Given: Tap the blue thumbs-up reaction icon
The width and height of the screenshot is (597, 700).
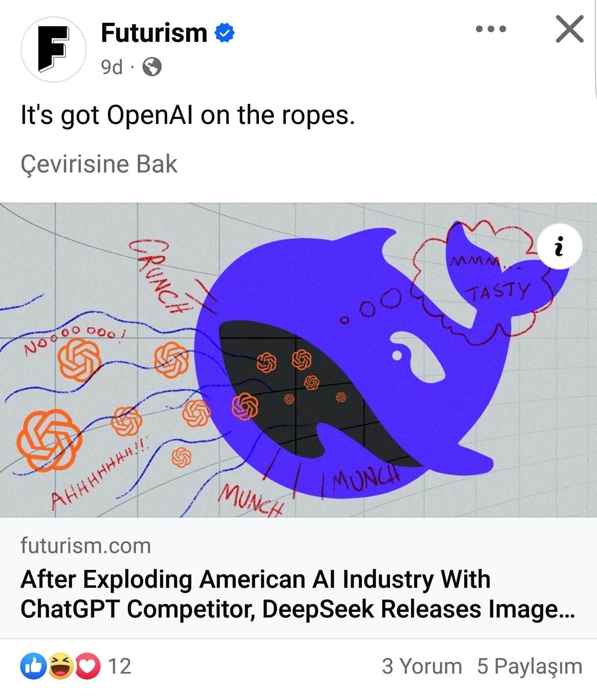Looking at the screenshot, I should (34, 666).
